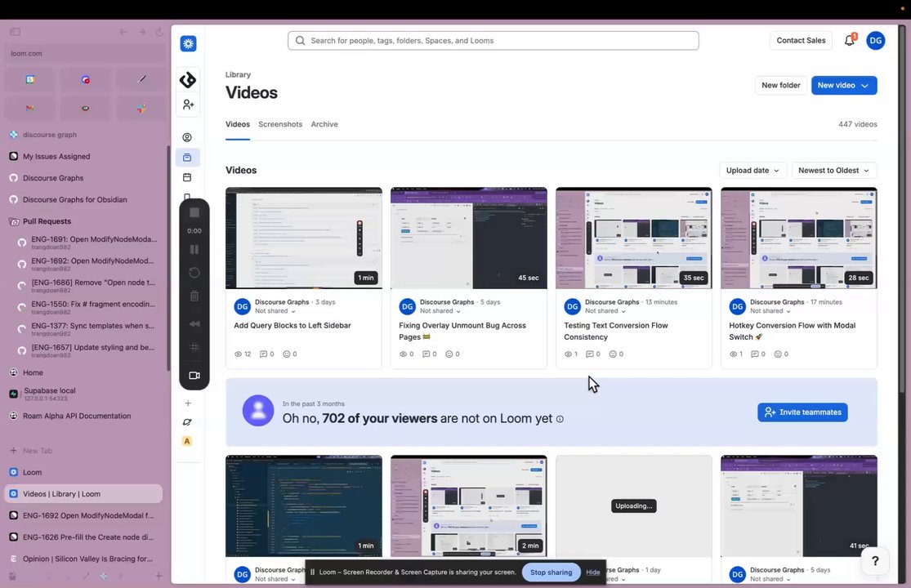Open the Add Query Blocks to Left Sidebar thumbnail
Screen dimensions: 911x588
304,238
